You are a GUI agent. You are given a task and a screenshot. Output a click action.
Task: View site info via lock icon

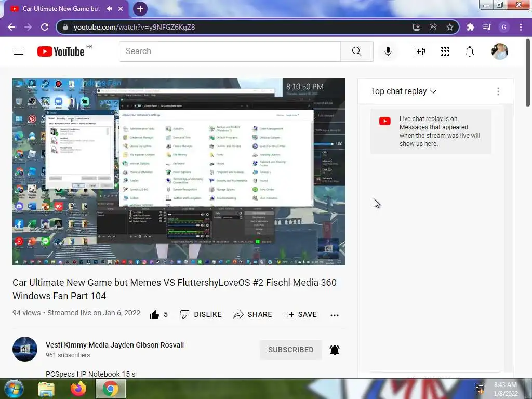tap(65, 27)
